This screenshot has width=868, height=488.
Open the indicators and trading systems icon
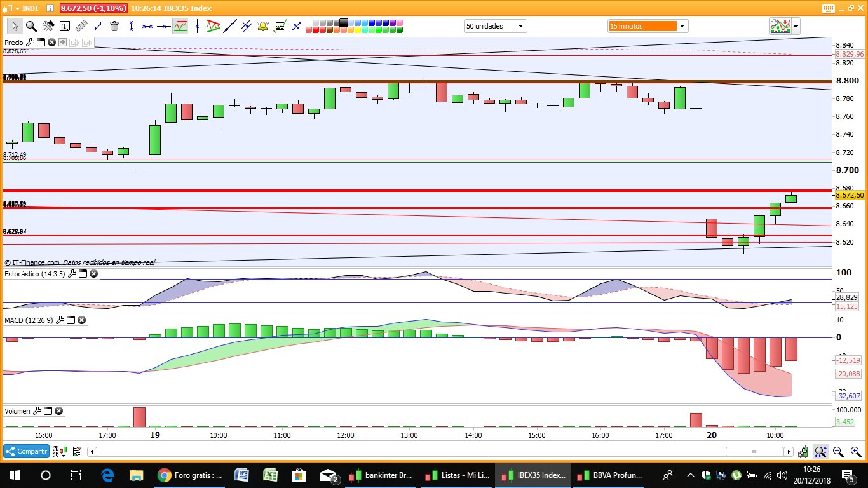point(780,27)
